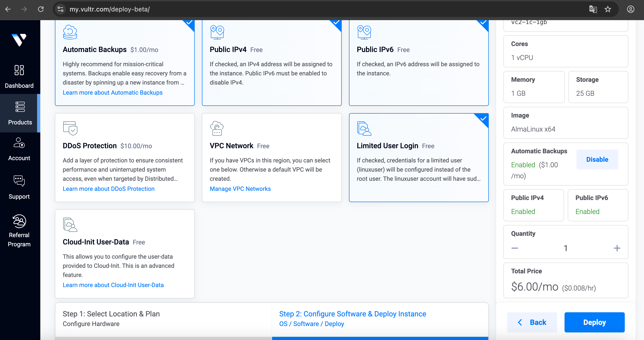Open the Manage VPC Networks link
The width and height of the screenshot is (644, 340).
(x=240, y=189)
